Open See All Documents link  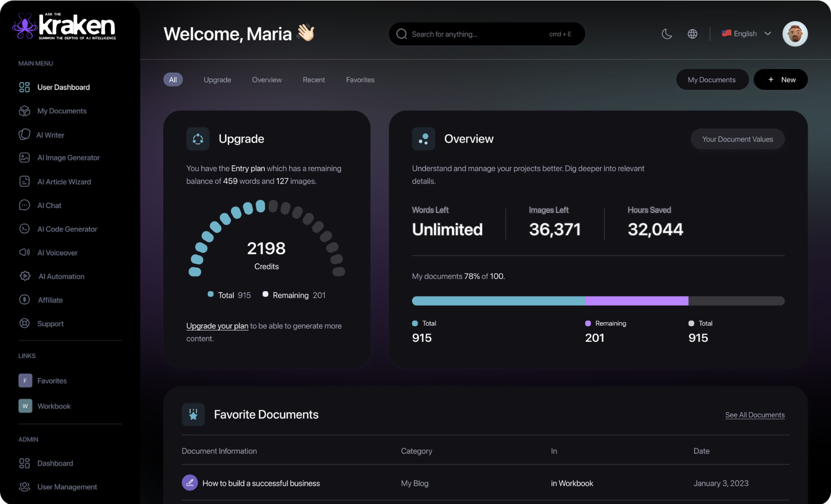point(755,415)
